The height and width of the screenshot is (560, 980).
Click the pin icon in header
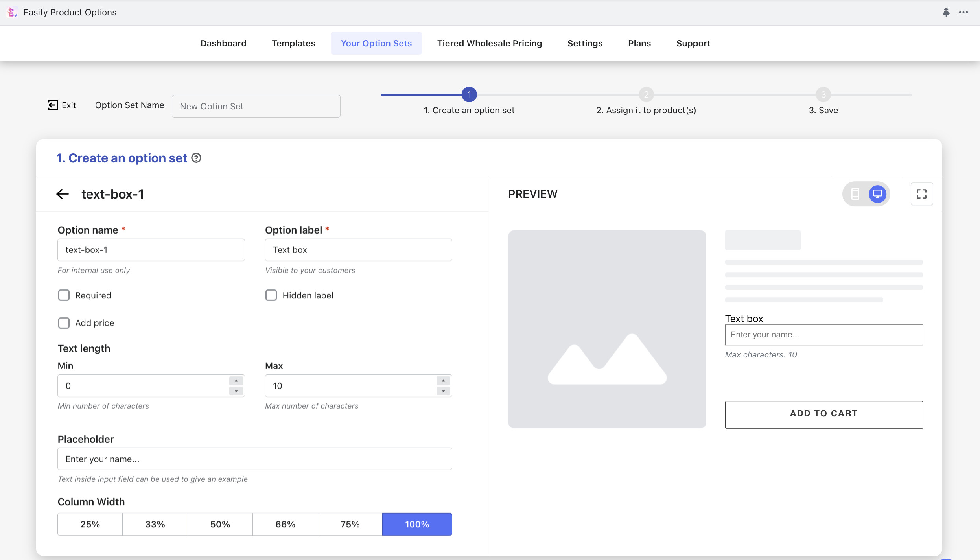coord(946,13)
